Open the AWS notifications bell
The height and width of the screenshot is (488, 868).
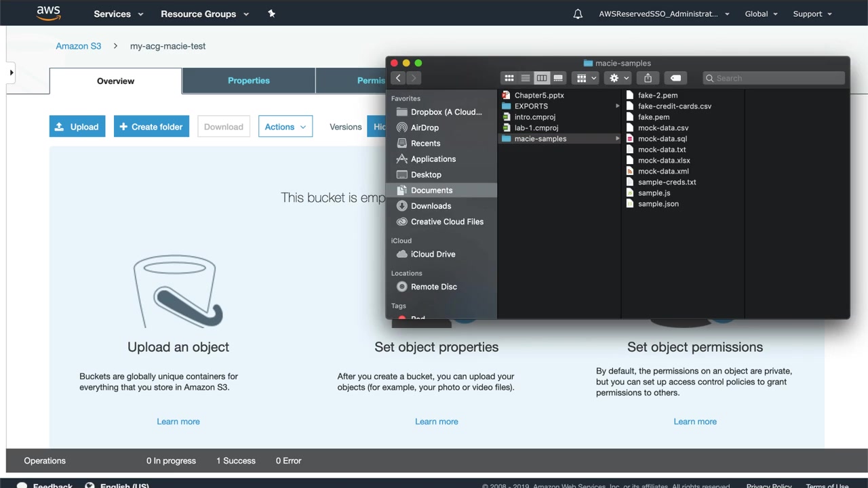point(578,14)
